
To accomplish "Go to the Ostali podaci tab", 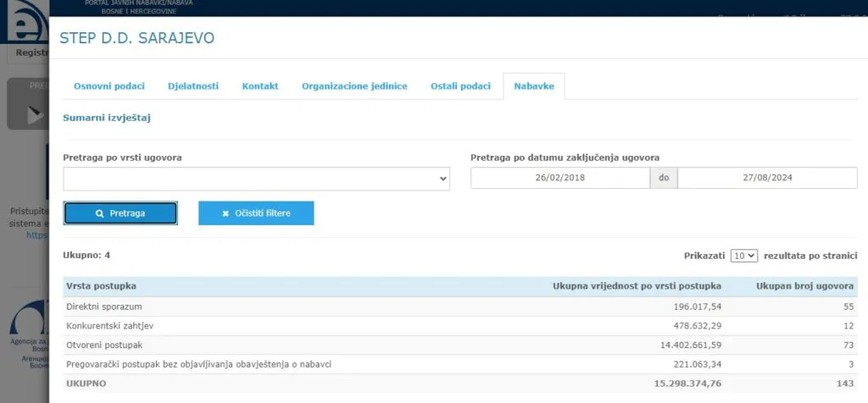I will tap(460, 86).
